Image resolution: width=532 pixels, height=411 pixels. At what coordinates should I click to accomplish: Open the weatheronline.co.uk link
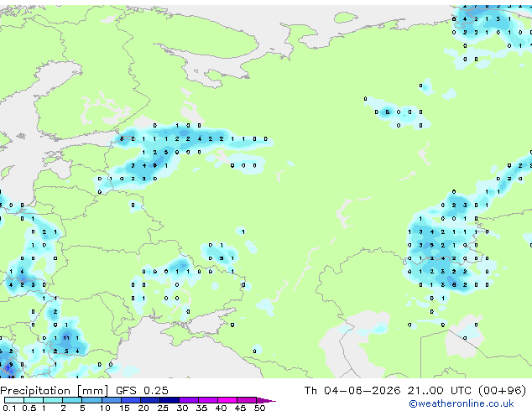462,404
